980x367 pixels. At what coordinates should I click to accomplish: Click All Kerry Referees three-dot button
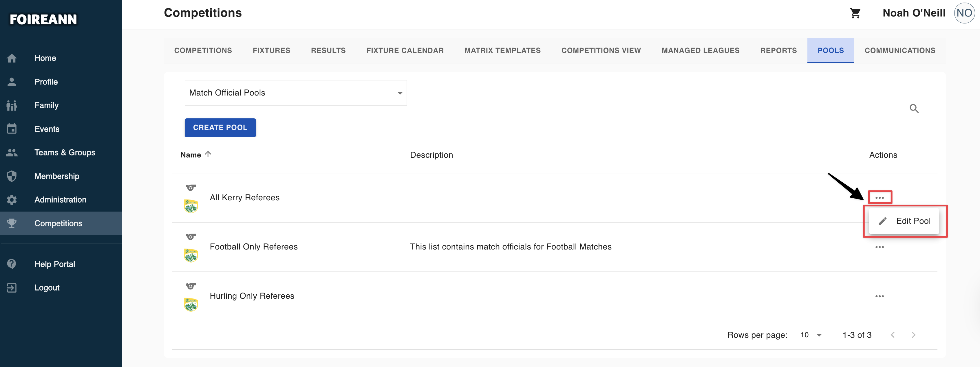point(879,198)
